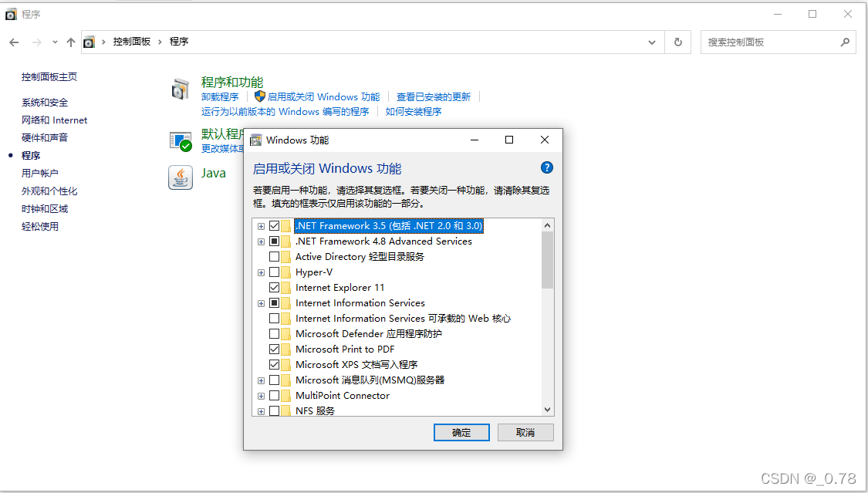
Task: Click folder icon beside Hyper-V
Action: (285, 272)
